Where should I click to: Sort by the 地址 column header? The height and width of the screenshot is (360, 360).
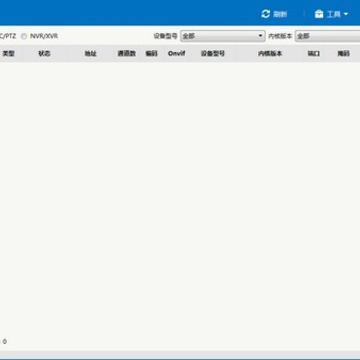click(x=90, y=53)
